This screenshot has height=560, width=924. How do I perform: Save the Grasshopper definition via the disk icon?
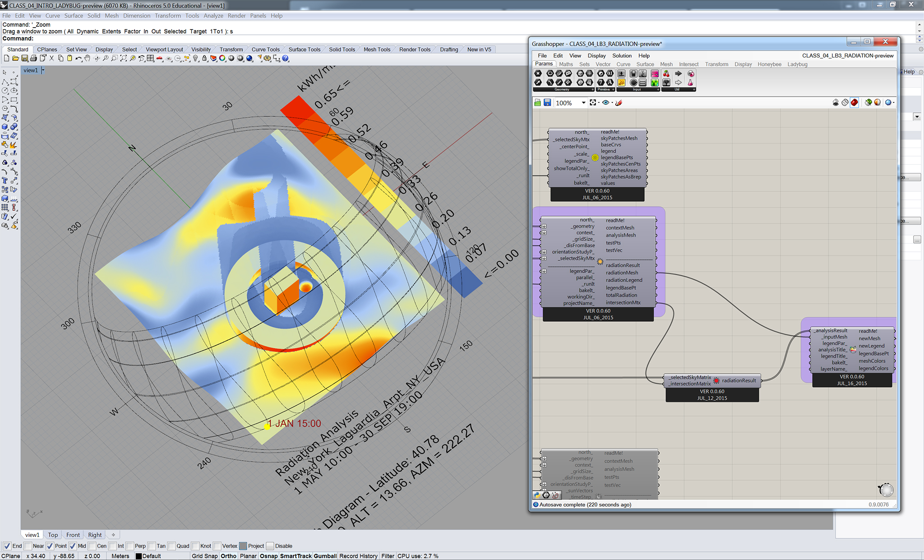(x=548, y=102)
